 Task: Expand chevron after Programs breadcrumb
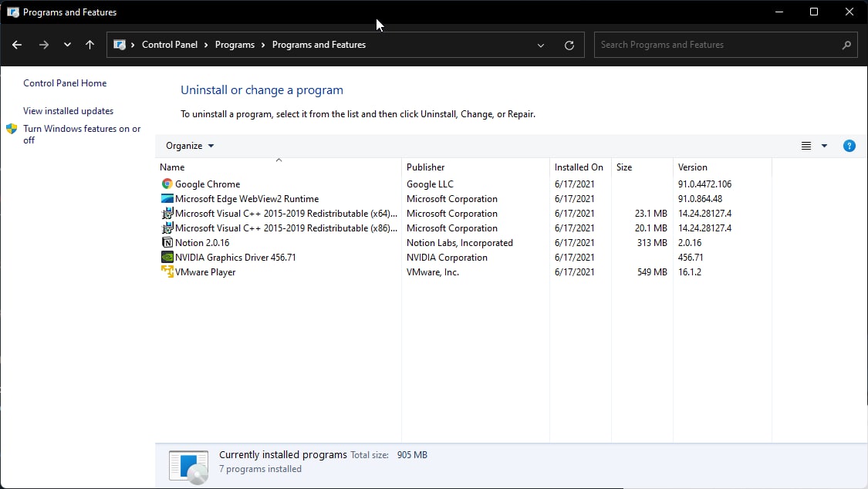pos(263,46)
